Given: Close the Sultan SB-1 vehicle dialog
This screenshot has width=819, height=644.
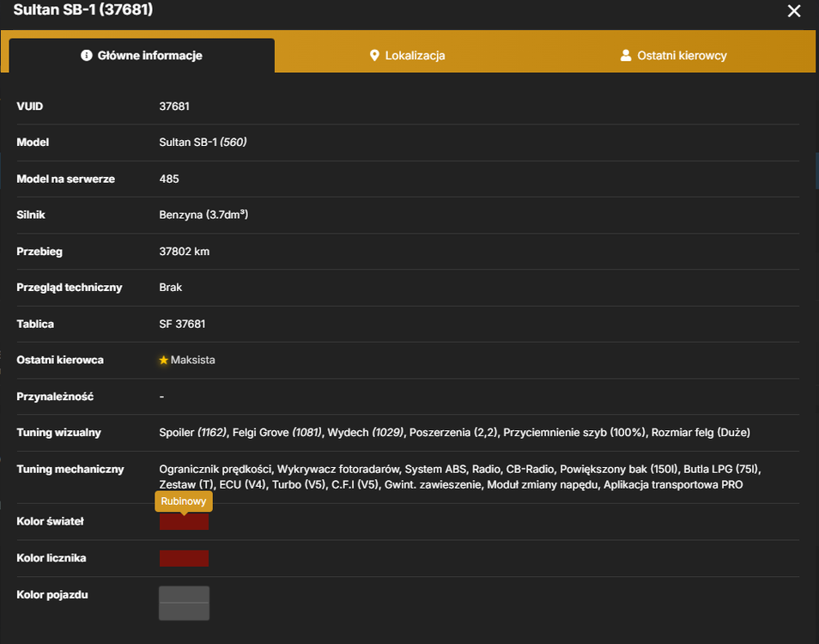Looking at the screenshot, I should [794, 11].
